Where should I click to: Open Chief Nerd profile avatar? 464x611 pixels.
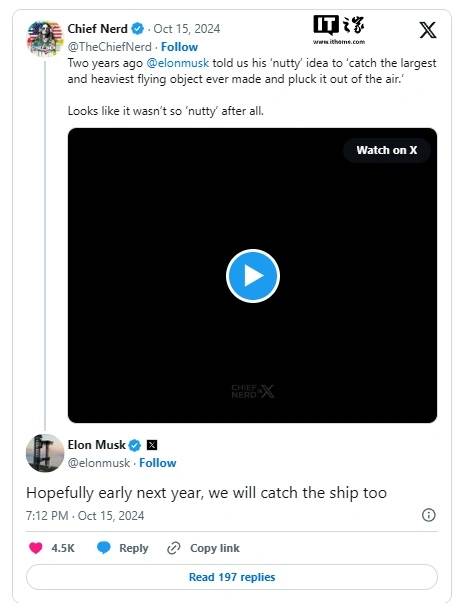point(45,39)
